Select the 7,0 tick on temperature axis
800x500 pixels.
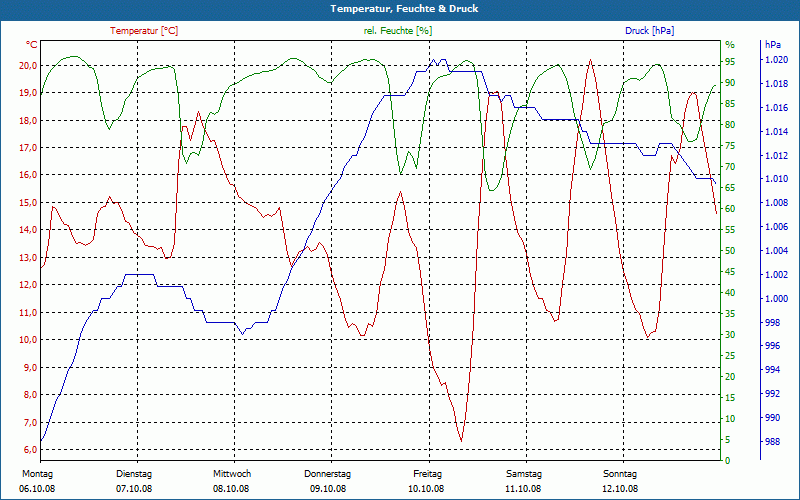pos(30,422)
